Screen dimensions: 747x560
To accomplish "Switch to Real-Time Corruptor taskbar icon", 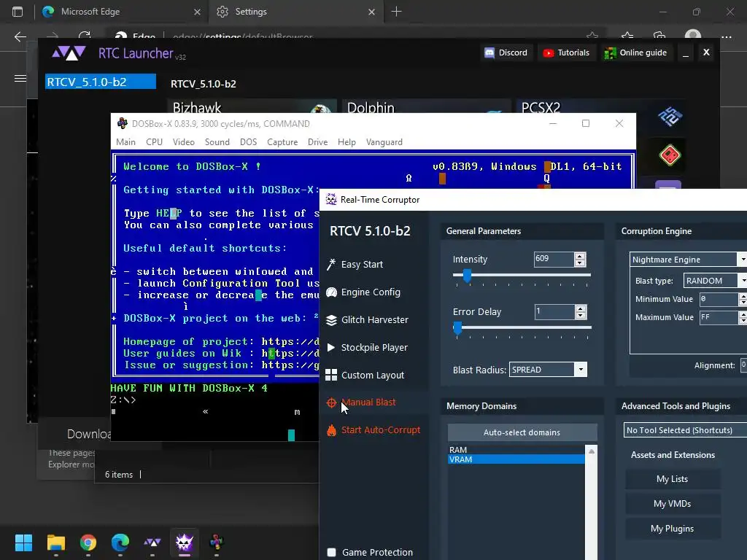I will [x=185, y=542].
